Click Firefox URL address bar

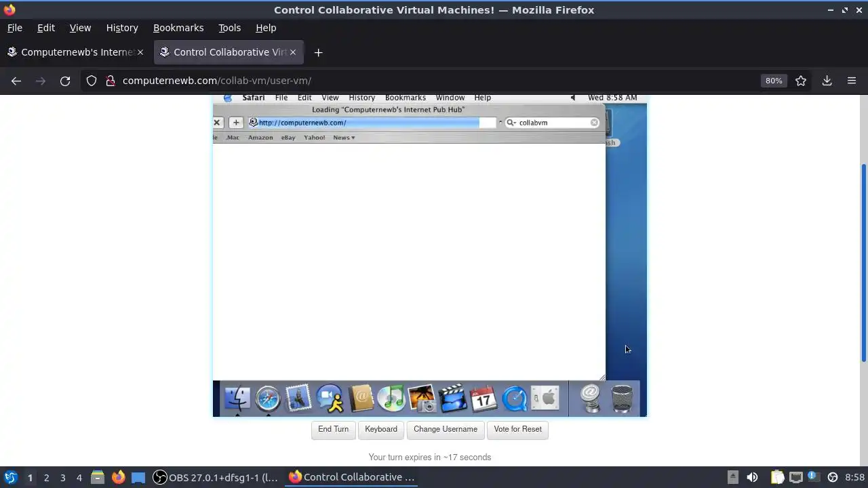434,81
